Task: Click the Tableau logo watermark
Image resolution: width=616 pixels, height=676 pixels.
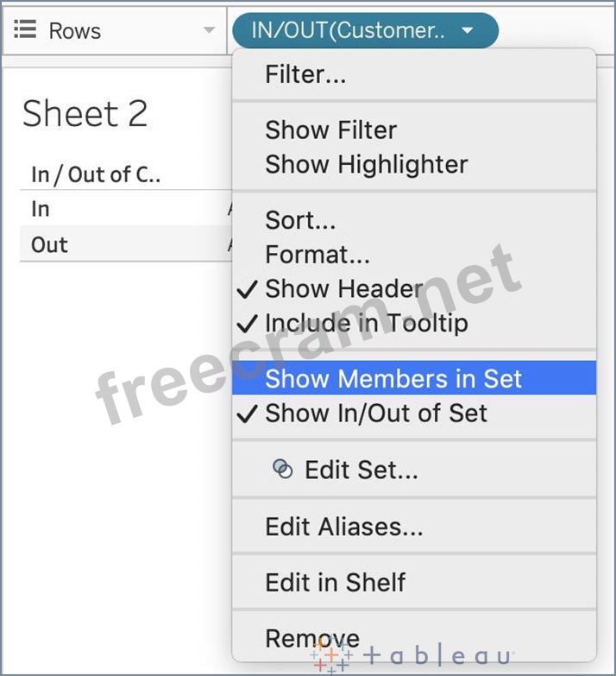Action: [412, 656]
